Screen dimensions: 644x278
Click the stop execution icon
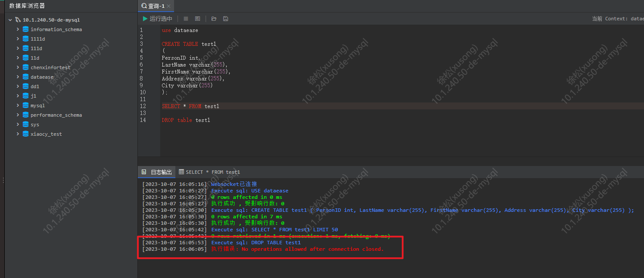tap(186, 19)
